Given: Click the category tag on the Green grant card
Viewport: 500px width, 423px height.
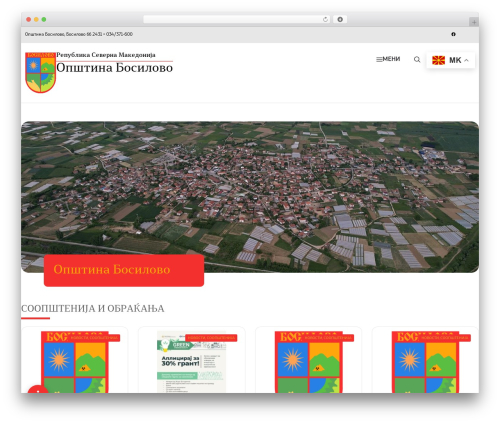Looking at the screenshot, I should (x=211, y=338).
